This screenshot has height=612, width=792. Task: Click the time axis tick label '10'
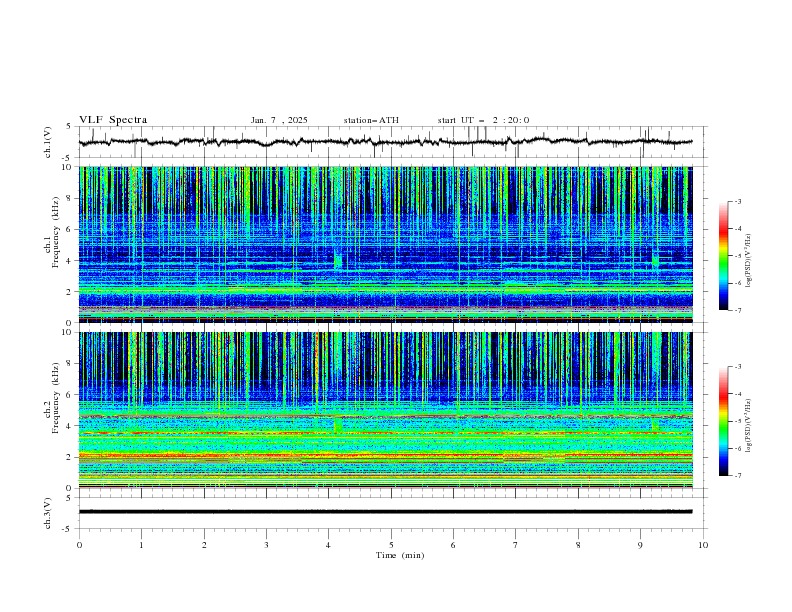(703, 545)
